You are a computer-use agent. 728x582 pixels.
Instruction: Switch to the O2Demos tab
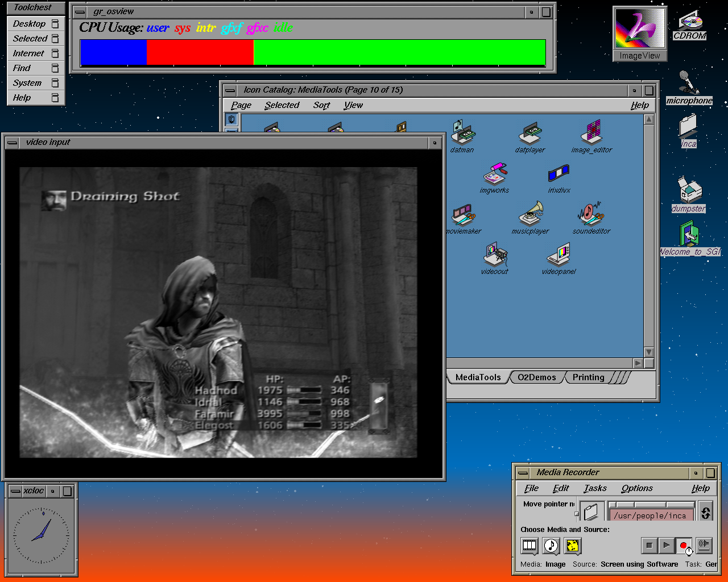536,377
